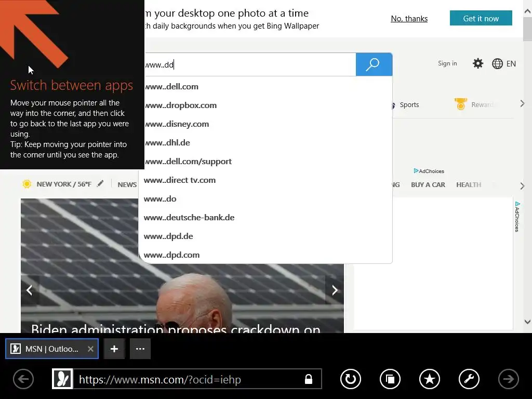Open the page tools wrench icon
The height and width of the screenshot is (399, 532).
coord(469,379)
